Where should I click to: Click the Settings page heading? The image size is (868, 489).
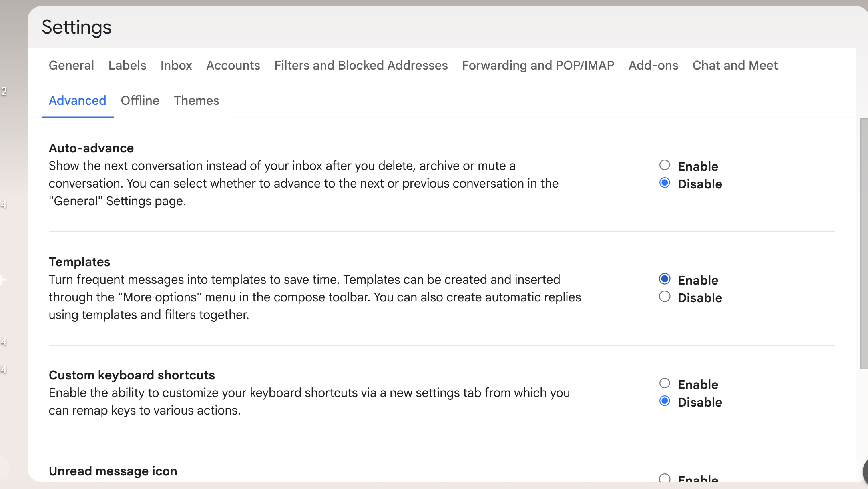coord(76,27)
